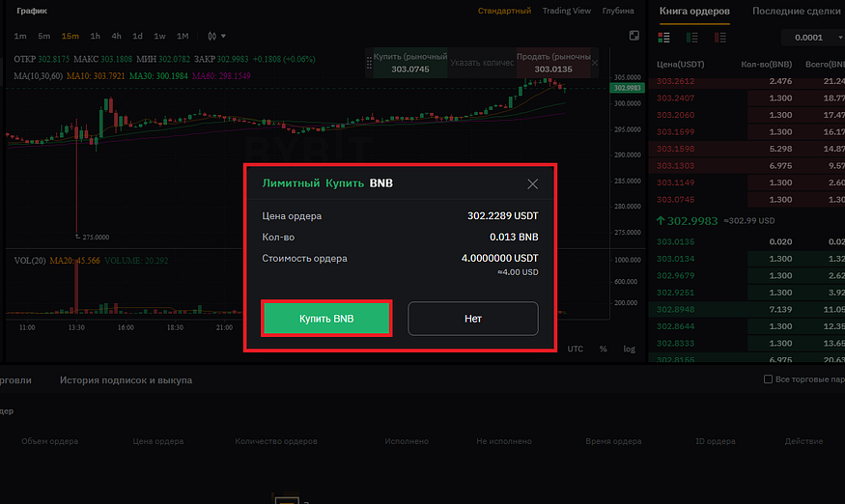Select bid price 302.8333 in order book

[675, 344]
